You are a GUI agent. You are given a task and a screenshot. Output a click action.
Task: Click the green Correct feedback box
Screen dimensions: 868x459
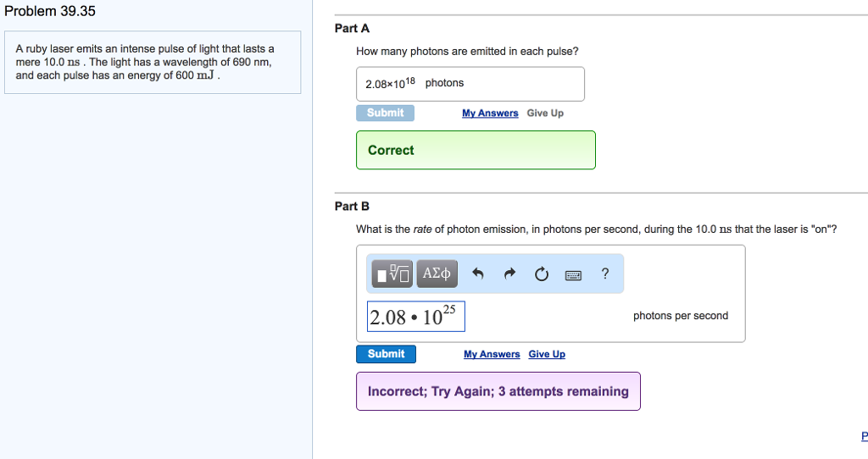476,150
